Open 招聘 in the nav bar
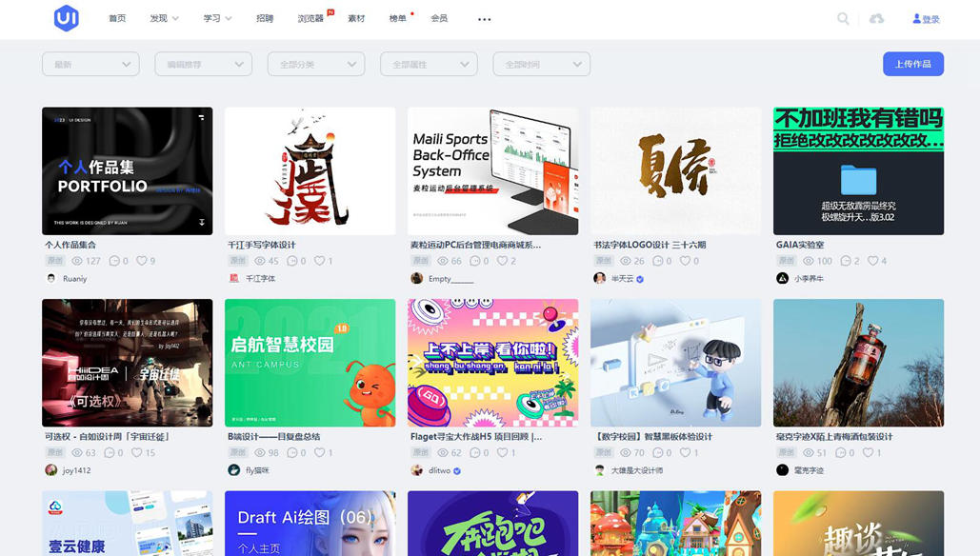The width and height of the screenshot is (980, 556). 265,19
